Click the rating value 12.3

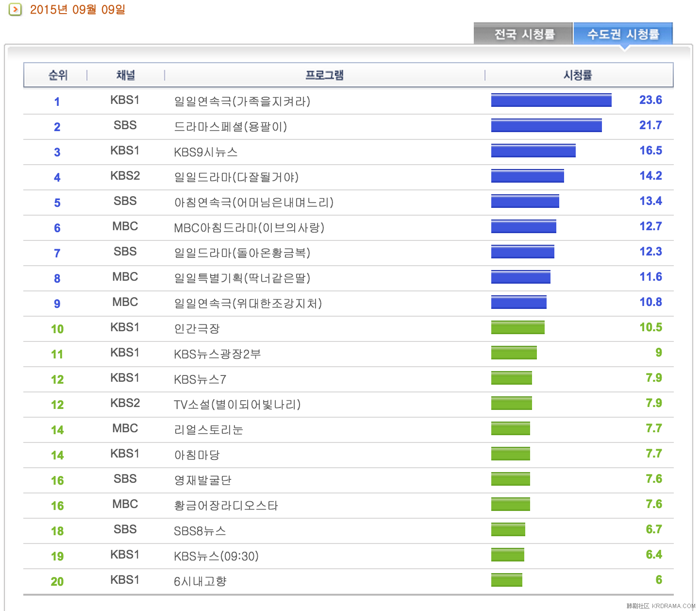[650, 252]
